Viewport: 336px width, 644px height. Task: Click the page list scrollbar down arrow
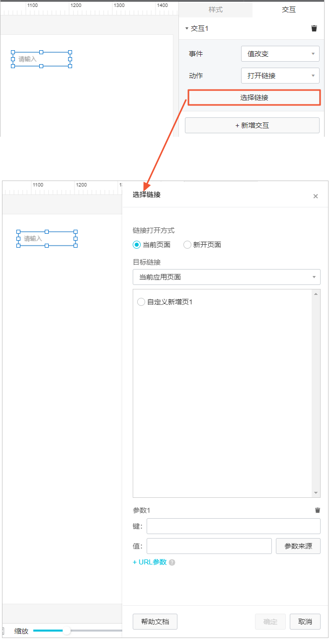tap(316, 493)
